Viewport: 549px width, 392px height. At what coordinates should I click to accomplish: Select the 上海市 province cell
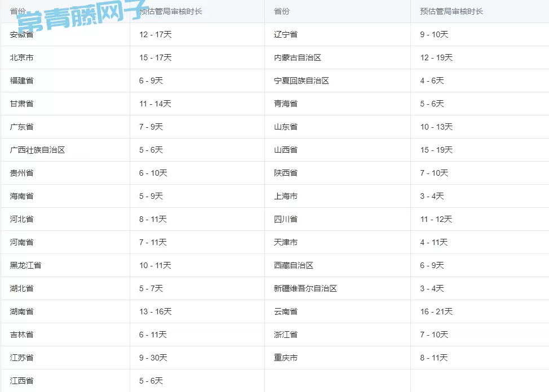coord(286,197)
